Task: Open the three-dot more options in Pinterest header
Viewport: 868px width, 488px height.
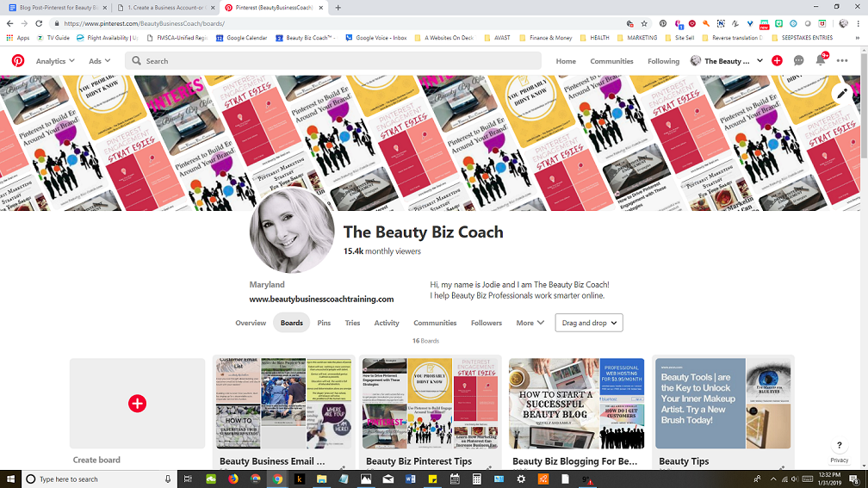Action: tap(842, 61)
